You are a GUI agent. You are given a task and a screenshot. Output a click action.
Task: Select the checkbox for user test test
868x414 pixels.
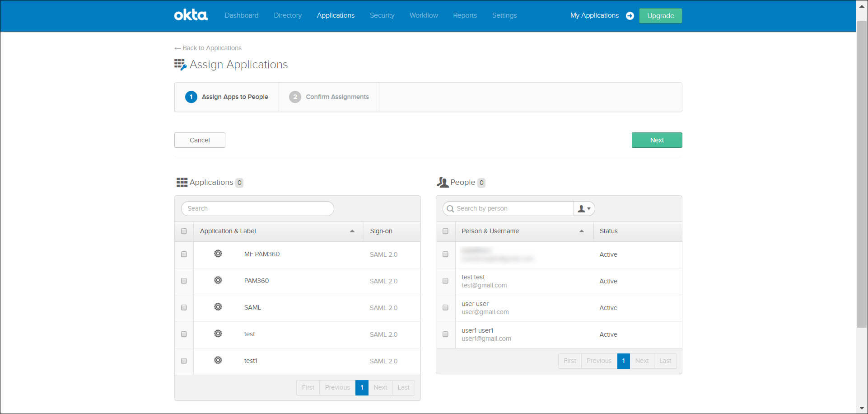coord(445,281)
